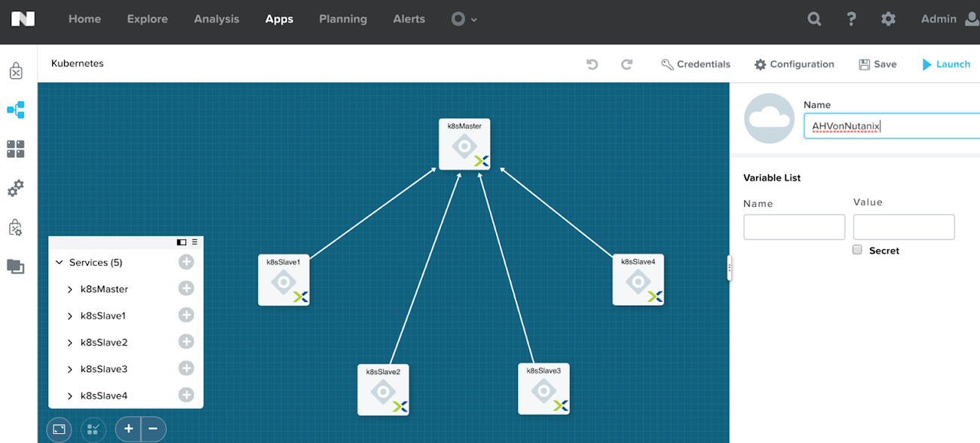Open the applications grid icon in sidebar

pos(16,149)
